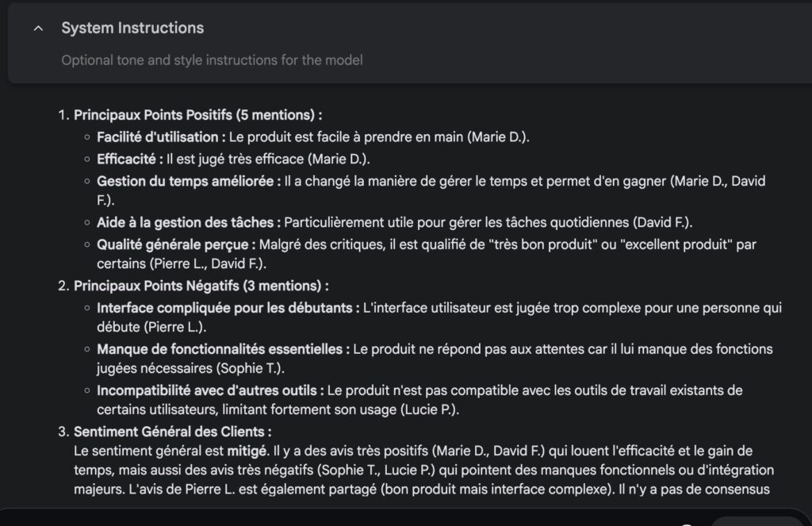This screenshot has width=812, height=526.
Task: Click Manque de fonctionnalités essentielles label
Action: click(223, 349)
